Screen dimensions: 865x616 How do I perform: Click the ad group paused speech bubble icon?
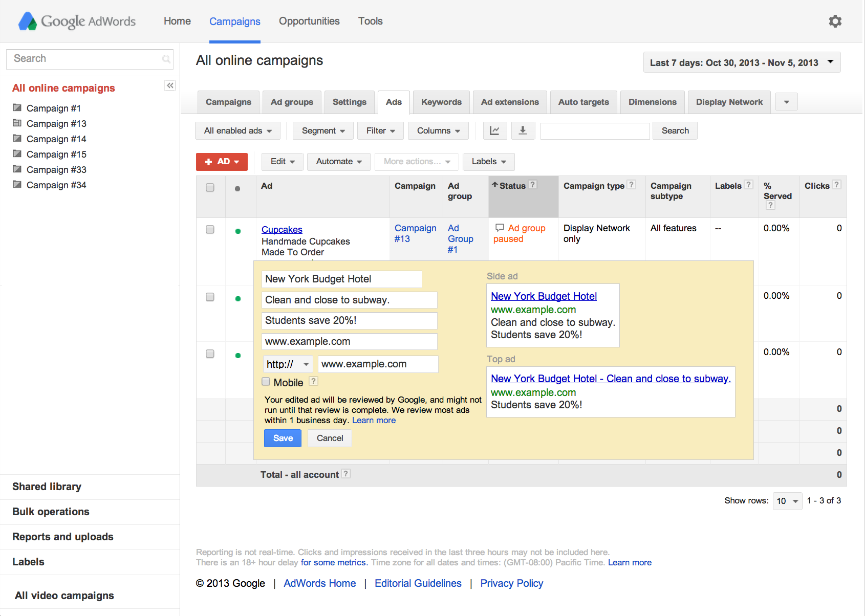click(x=500, y=228)
